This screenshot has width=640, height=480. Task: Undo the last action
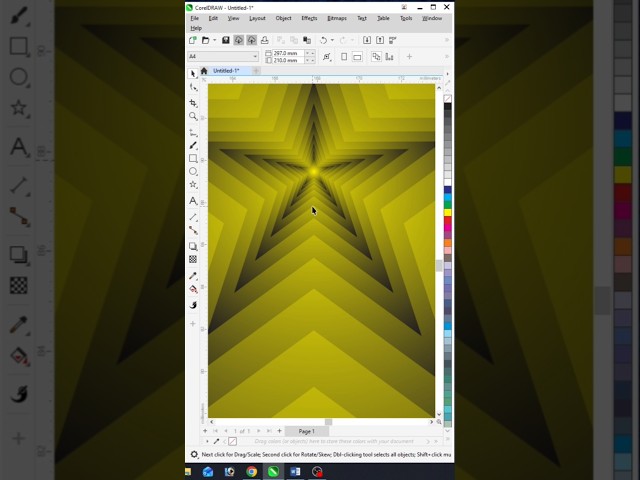point(323,40)
